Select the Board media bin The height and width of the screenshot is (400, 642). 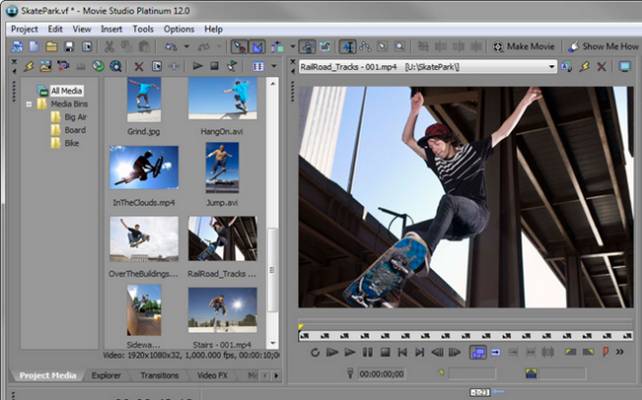pyautogui.click(x=75, y=130)
